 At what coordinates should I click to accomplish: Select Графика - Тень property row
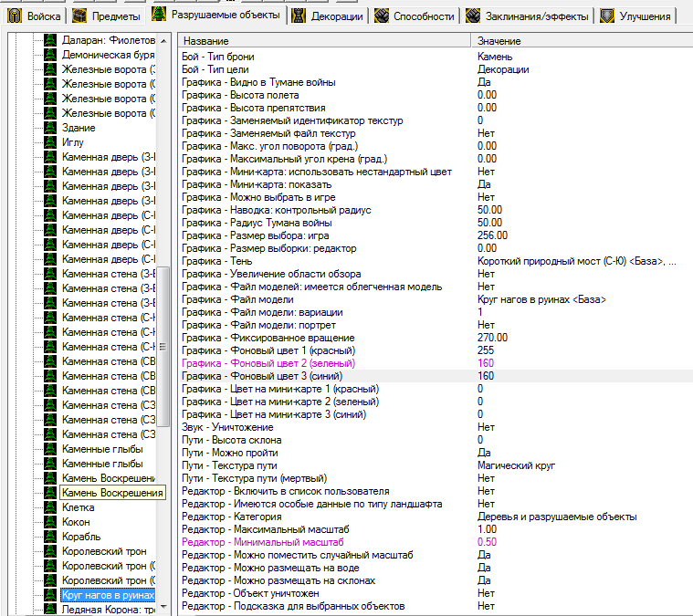436,261
